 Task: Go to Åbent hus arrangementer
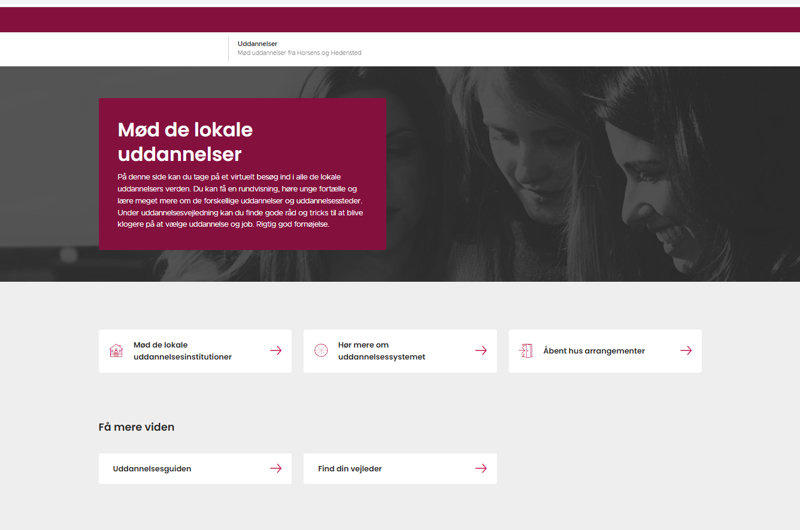click(593, 351)
